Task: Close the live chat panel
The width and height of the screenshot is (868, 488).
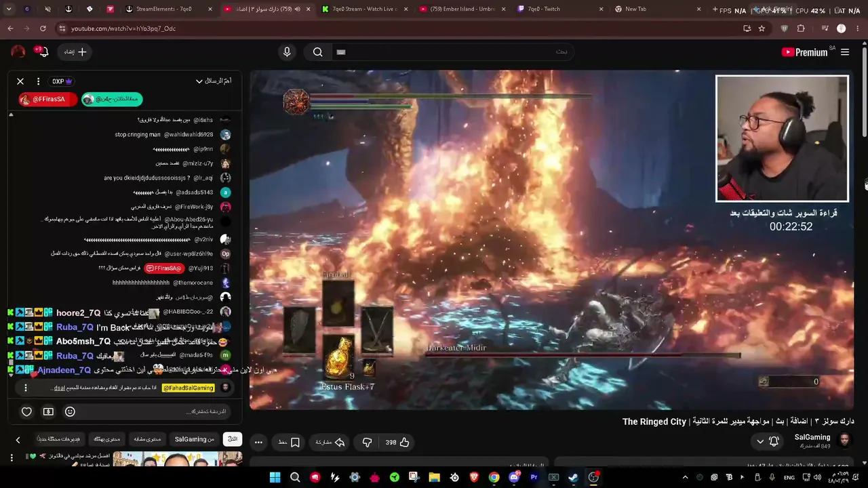Action: pos(20,81)
